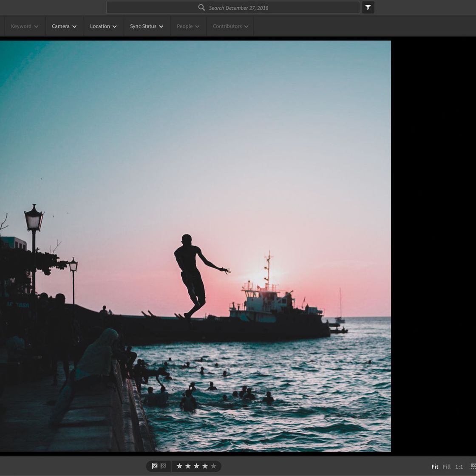Viewport: 476px width, 476px height.
Task: Switch zoom to 1:1 view
Action: click(x=459, y=467)
